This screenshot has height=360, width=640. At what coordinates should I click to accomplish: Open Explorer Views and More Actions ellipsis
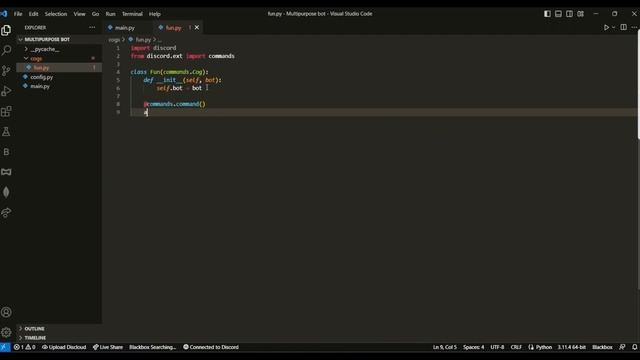click(92, 27)
